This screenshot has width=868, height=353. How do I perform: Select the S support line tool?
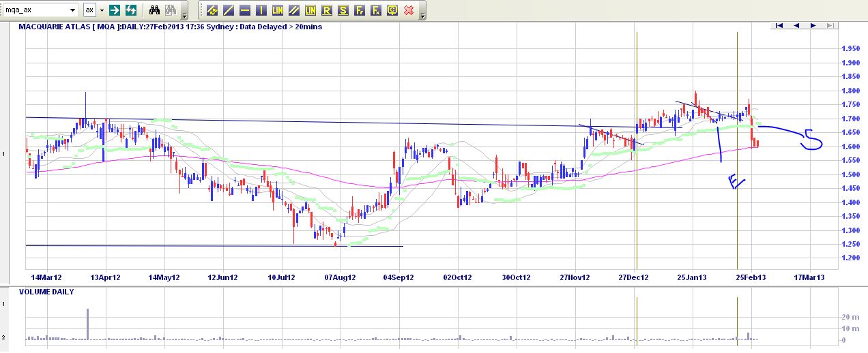[343, 10]
